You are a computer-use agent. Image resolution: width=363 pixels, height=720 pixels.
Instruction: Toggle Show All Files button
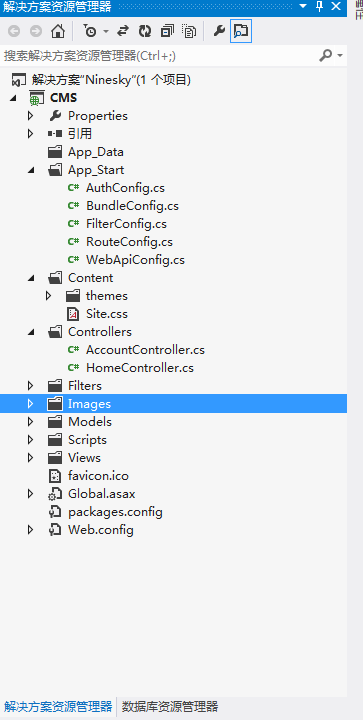coord(189,31)
